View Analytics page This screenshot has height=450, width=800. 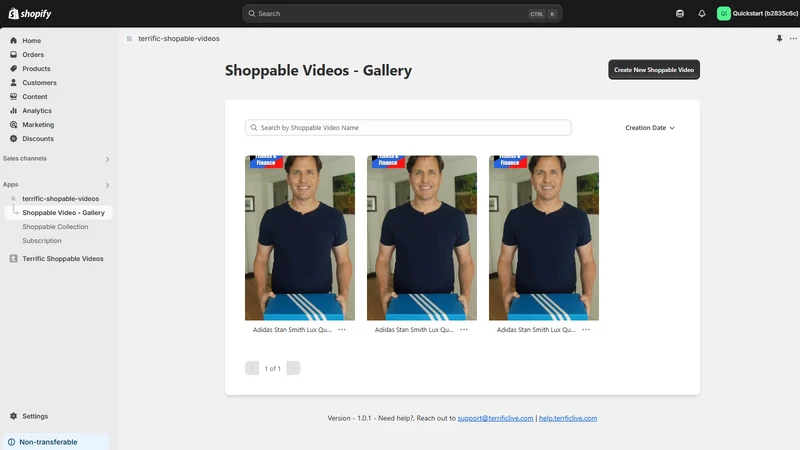click(37, 111)
